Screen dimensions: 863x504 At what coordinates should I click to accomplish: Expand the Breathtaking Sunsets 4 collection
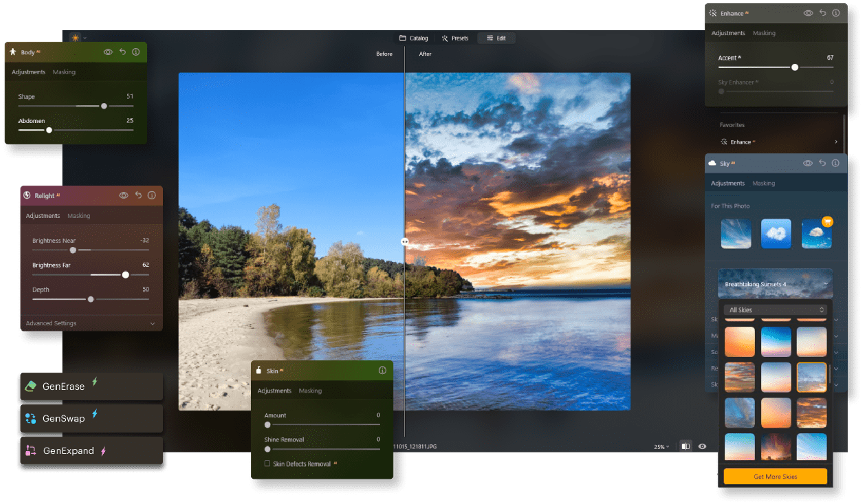[774, 284]
